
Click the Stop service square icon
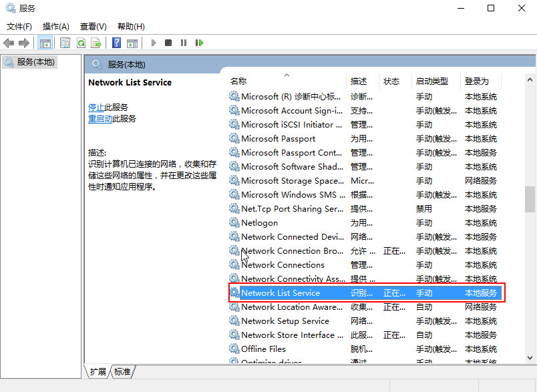coord(168,43)
